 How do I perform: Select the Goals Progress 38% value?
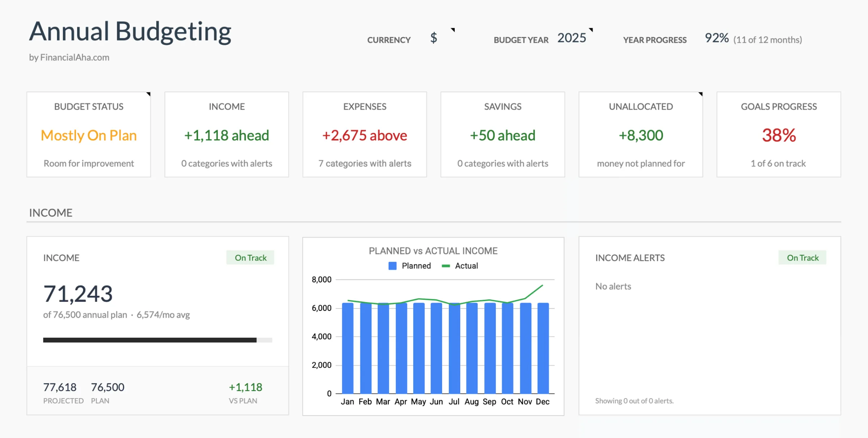[778, 136]
